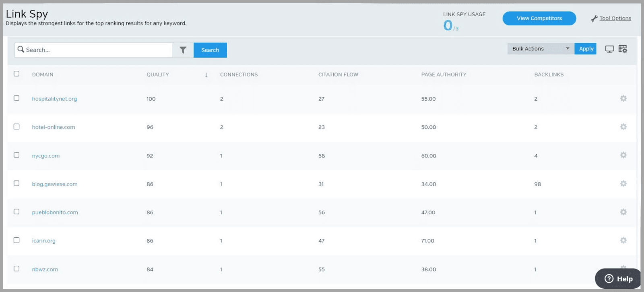Open the Help chat widget
Screen dimensions: 644x292
click(x=618, y=279)
